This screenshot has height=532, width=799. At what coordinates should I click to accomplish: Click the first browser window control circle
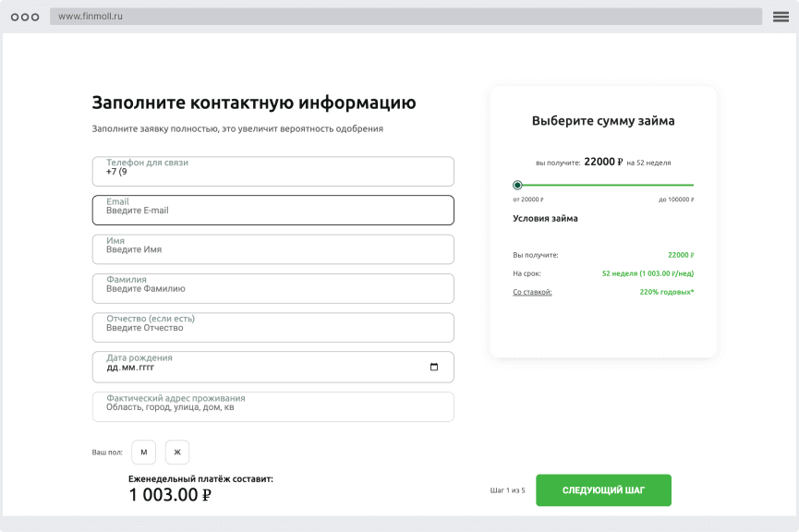(15, 16)
